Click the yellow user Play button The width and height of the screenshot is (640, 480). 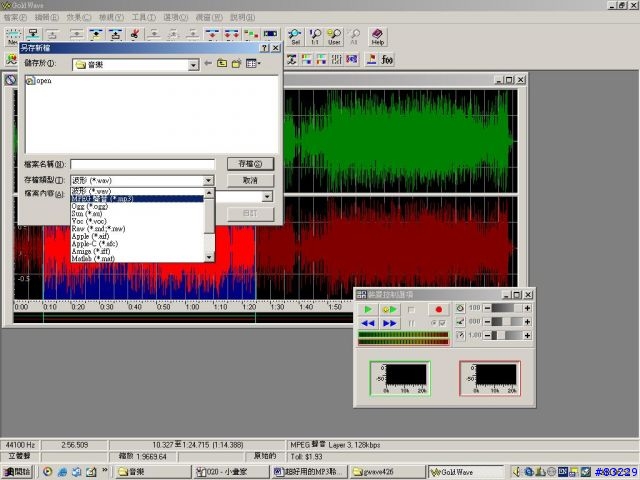click(389, 309)
